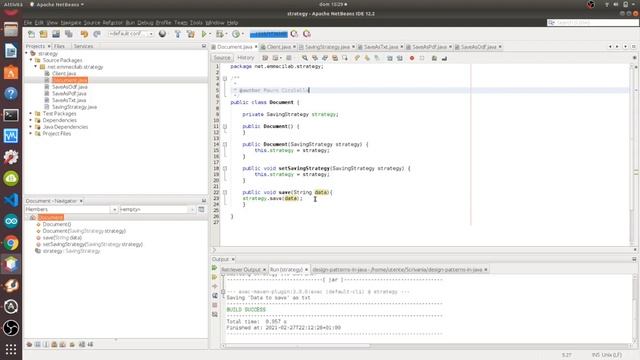Viewport: 640px width, 360px height.
Task: Open Show Applications grid in dock
Action: [x=11, y=349]
